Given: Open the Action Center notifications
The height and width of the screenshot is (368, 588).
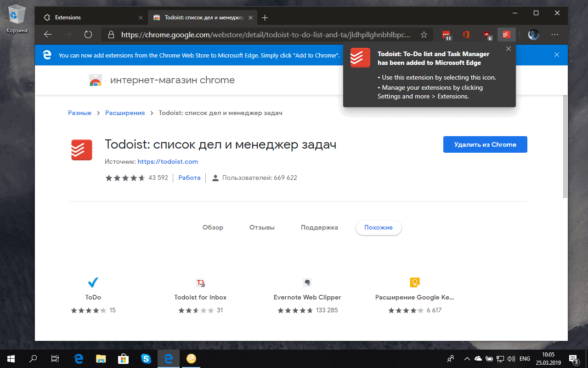Looking at the screenshot, I should 574,358.
